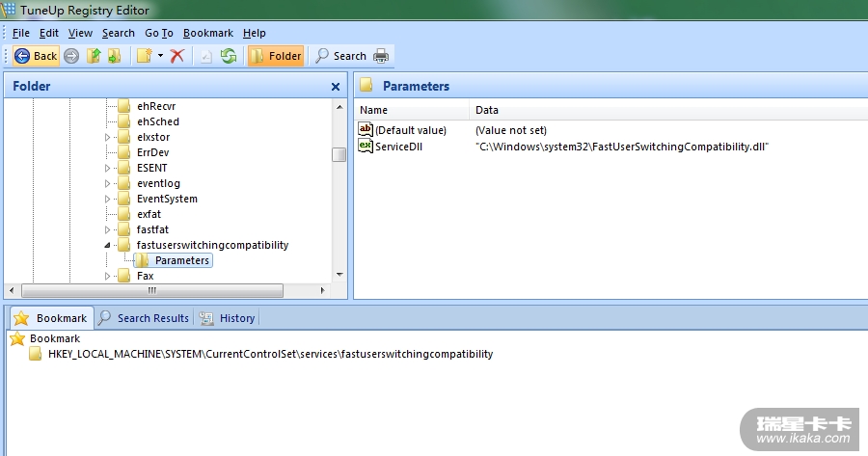Click the green Refresh icon
This screenshot has width=868, height=456.
click(229, 56)
